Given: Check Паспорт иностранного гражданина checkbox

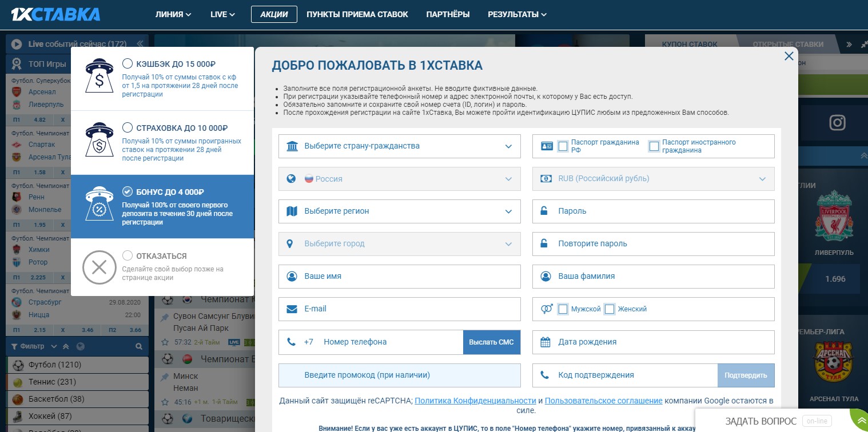Looking at the screenshot, I should click(x=654, y=146).
